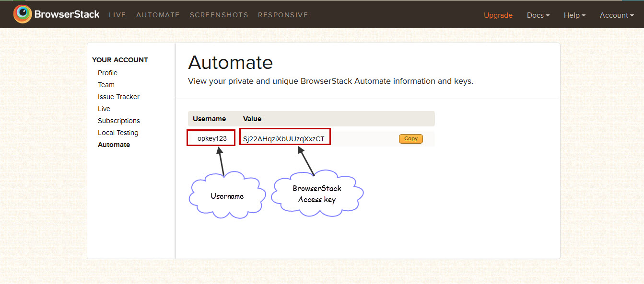Click the YOUR ACCOUNT sidebar heading
The image size is (644, 284).
[120, 60]
